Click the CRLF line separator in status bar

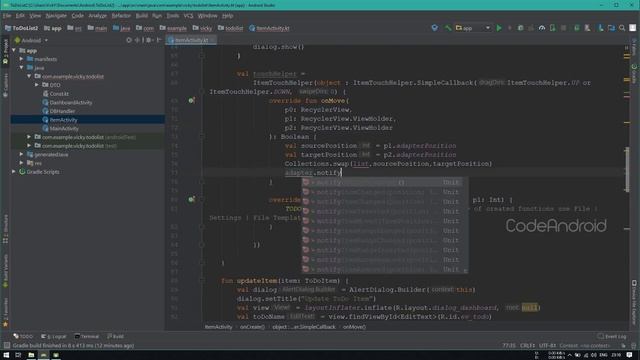tap(527, 345)
